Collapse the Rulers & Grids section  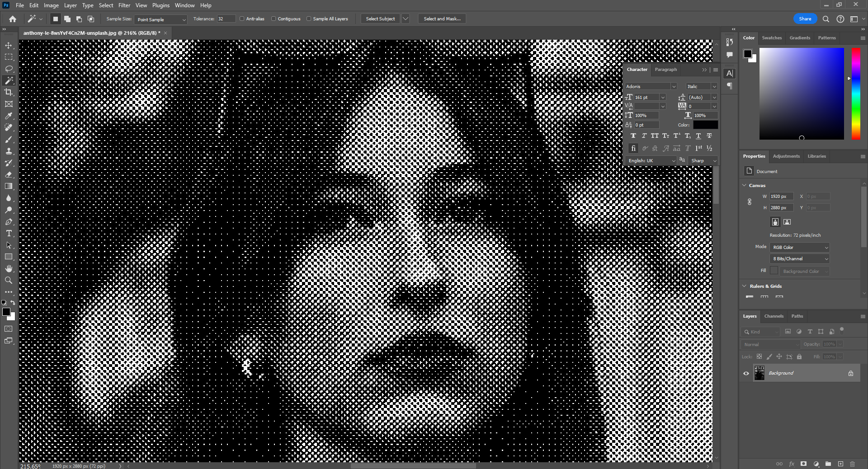point(745,286)
